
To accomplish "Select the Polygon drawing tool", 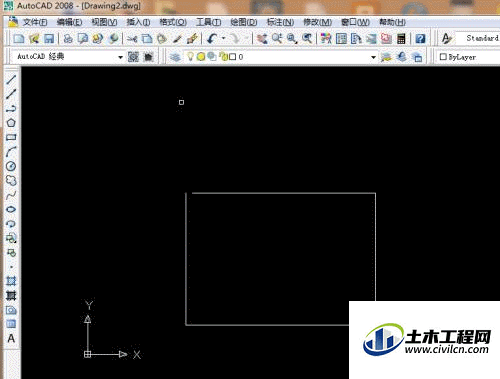I will pyautogui.click(x=11, y=123).
